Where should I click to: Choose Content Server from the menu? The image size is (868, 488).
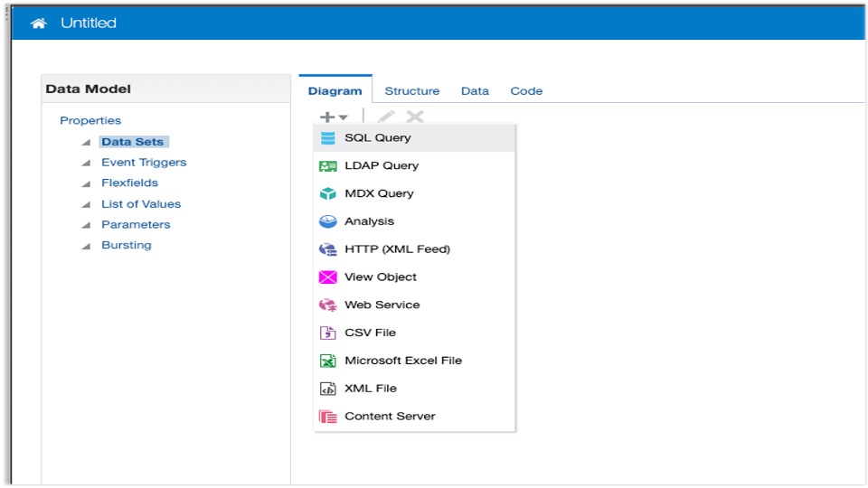pos(414,416)
